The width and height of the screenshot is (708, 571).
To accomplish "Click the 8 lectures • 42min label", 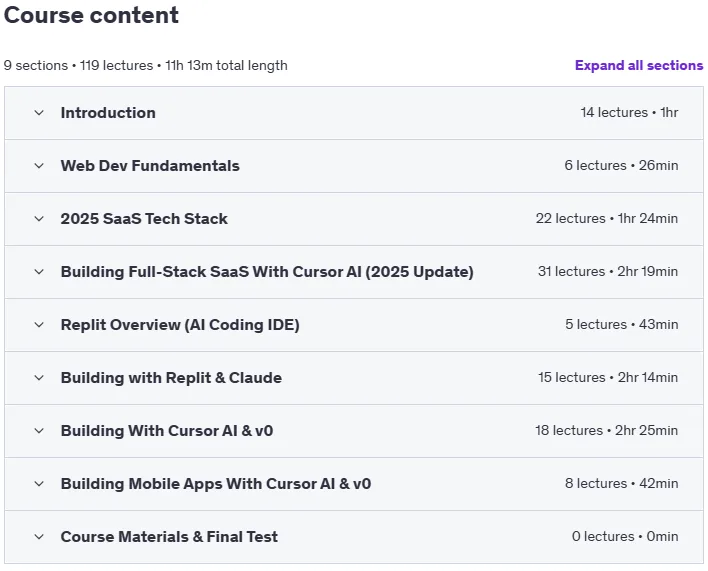I will coord(621,483).
